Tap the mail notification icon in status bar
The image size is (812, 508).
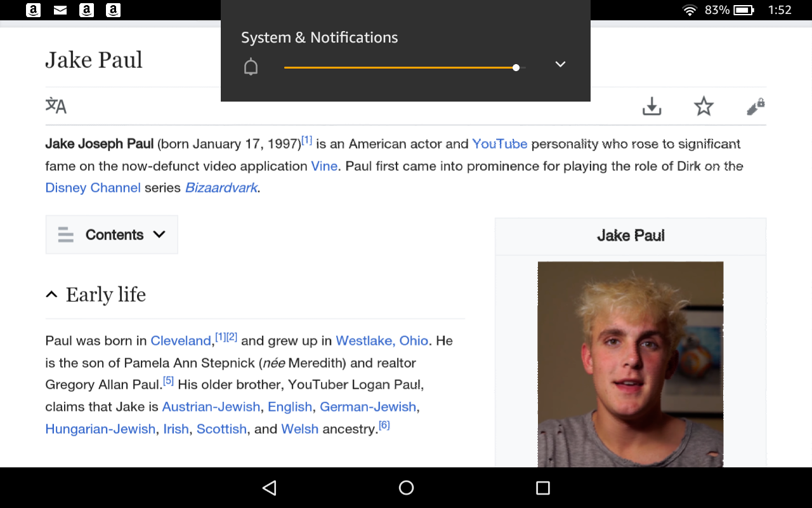pos(60,10)
